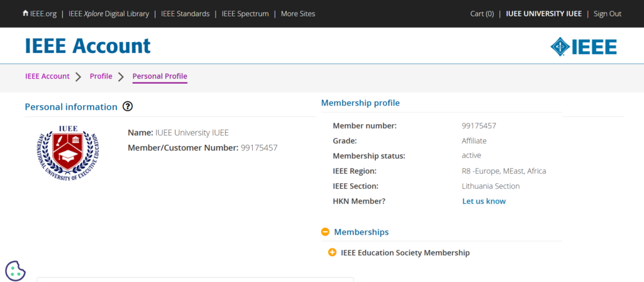Click Let us know for HKN Member
The height and width of the screenshot is (282, 644).
[x=484, y=201]
